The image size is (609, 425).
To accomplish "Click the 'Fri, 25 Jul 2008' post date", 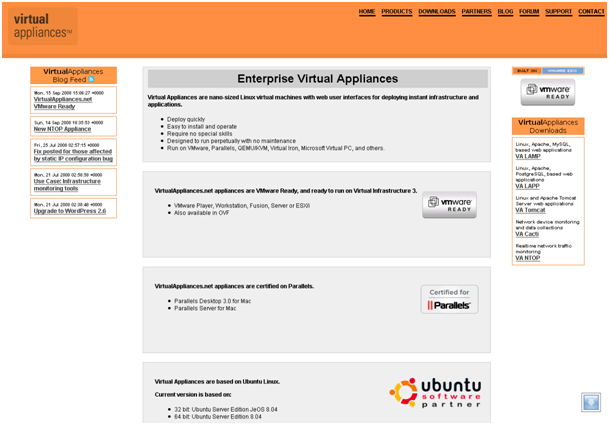I will (66, 145).
